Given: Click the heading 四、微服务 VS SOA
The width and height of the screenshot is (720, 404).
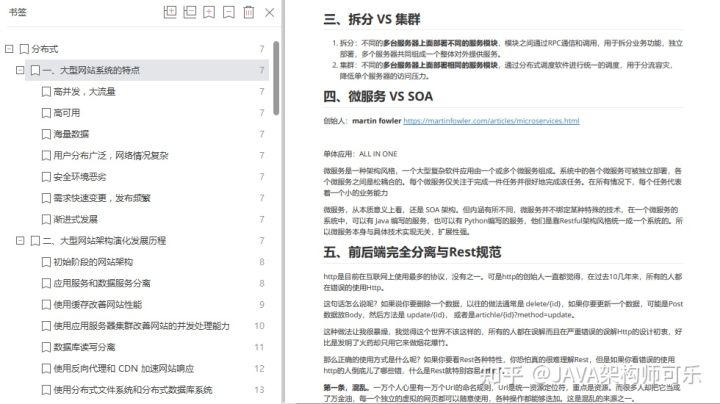Looking at the screenshot, I should pos(378,96).
